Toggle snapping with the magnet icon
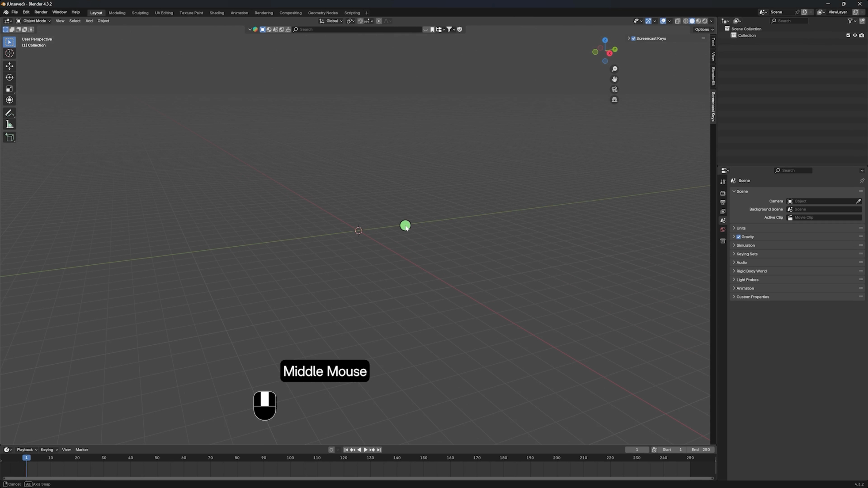868x488 pixels. coord(360,21)
